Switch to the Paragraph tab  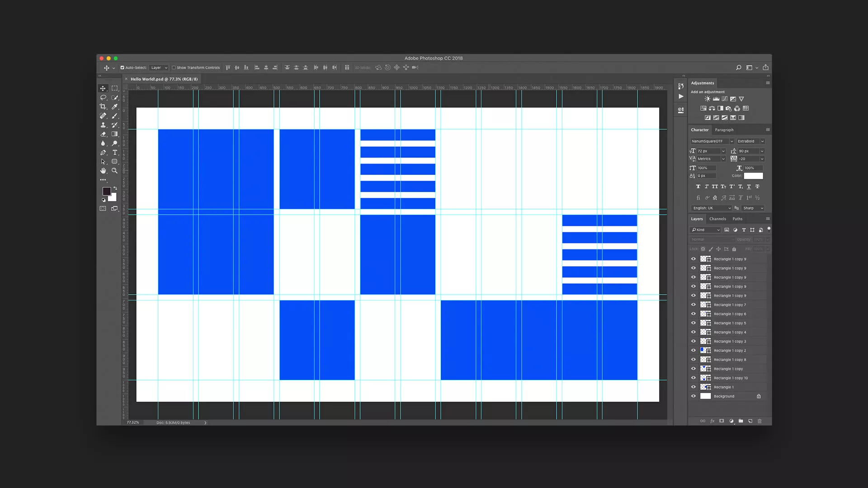pos(724,130)
